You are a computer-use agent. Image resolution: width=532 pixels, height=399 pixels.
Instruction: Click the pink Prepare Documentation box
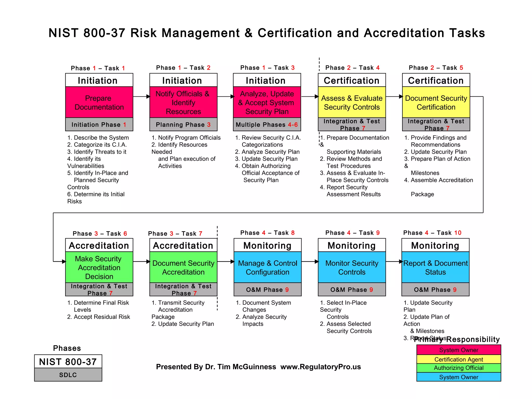coord(99,102)
